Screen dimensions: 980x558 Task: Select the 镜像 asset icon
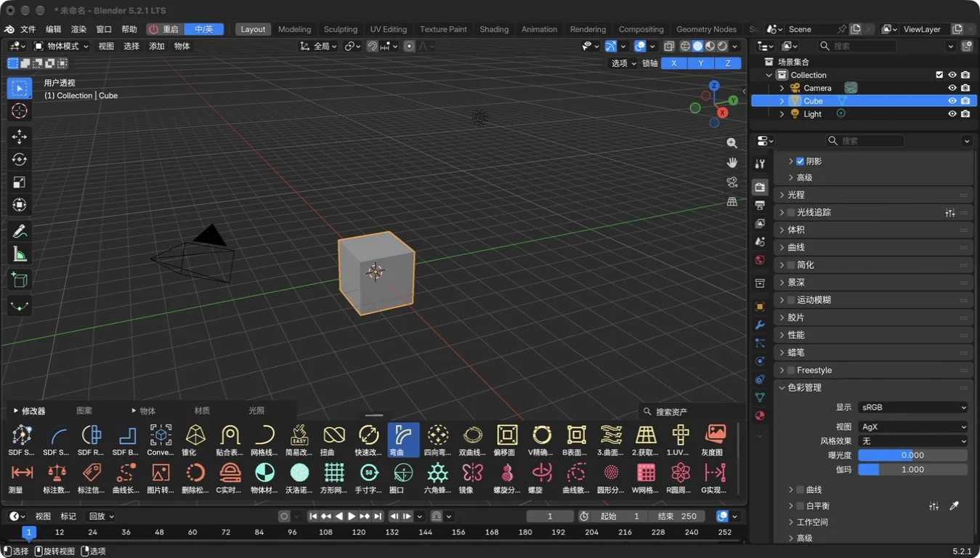tap(472, 477)
